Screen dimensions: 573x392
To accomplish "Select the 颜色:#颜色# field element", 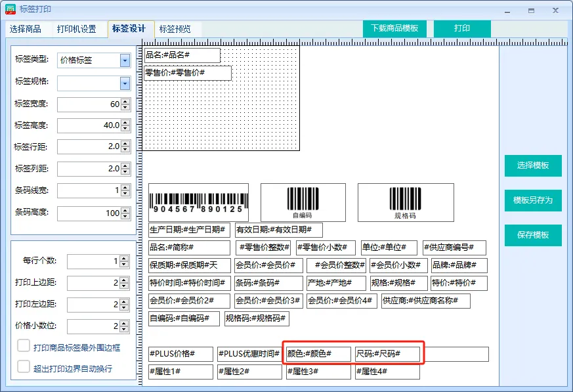I will 318,354.
